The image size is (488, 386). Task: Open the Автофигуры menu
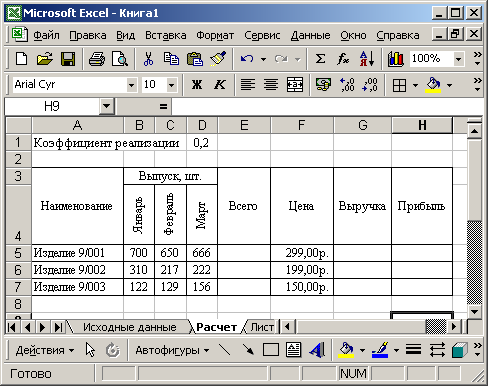[172, 350]
